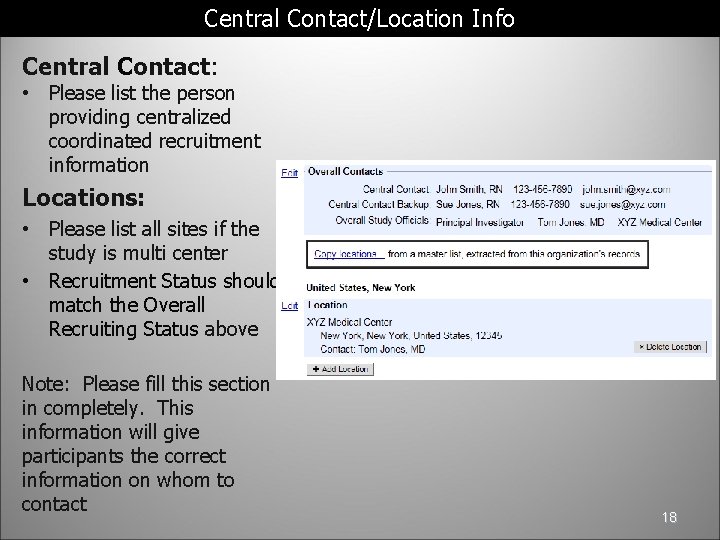Click the Locations: heading on the slide
This screenshot has width=720, height=540.
(x=83, y=197)
